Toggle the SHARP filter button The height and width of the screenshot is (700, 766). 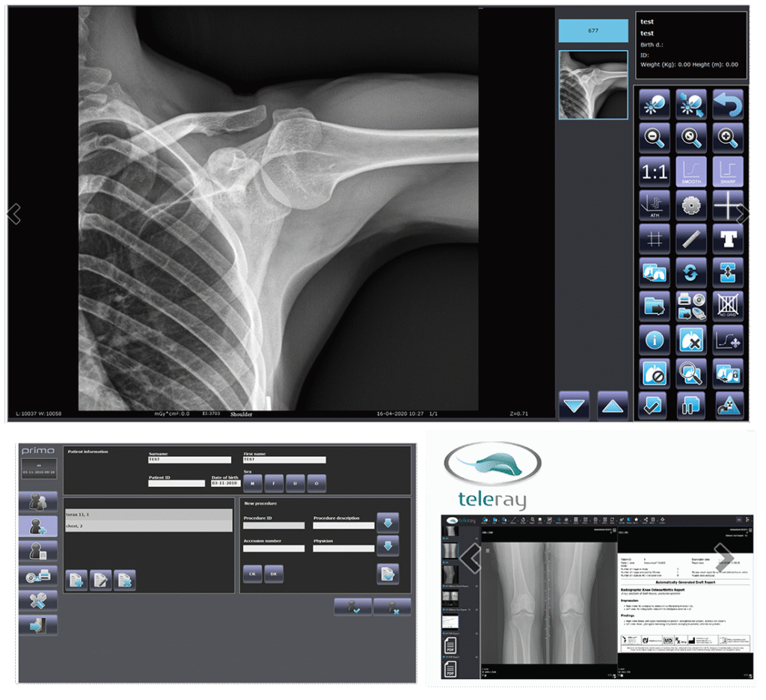click(x=727, y=171)
